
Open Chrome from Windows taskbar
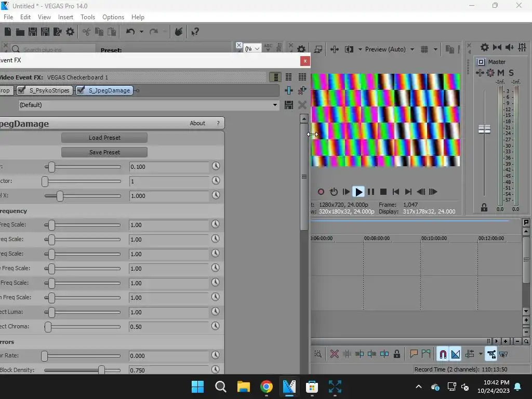[267, 387]
